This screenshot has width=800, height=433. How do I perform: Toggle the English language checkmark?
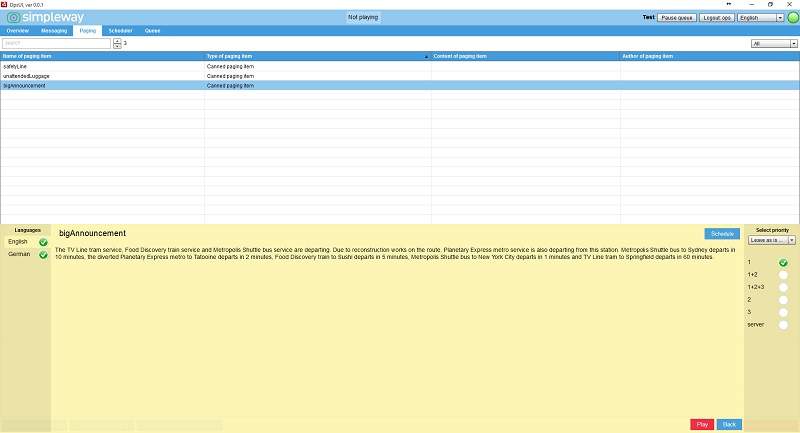(x=43, y=242)
